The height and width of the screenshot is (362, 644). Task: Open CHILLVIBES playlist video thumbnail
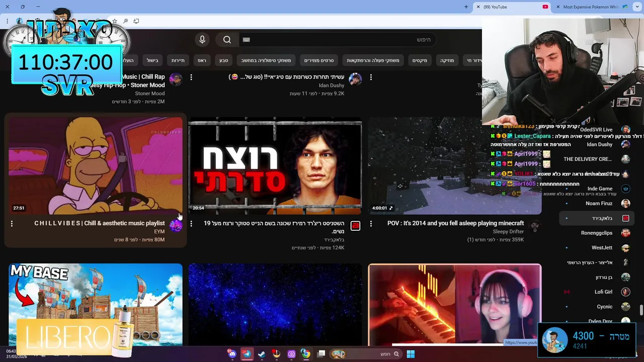[96, 166]
